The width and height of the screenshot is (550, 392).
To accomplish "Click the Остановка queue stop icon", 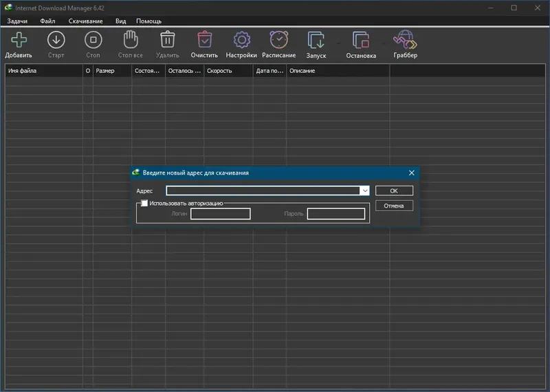I will 361,40.
